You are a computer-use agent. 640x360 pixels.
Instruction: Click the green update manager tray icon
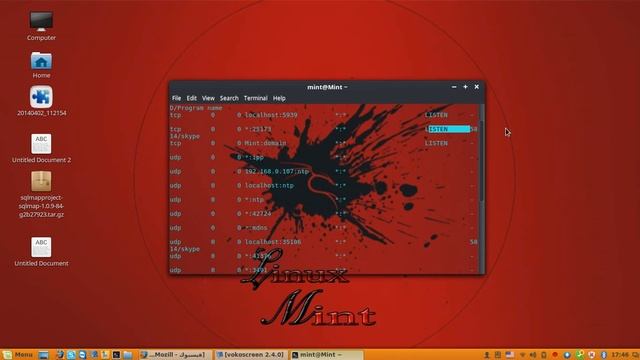click(580, 355)
